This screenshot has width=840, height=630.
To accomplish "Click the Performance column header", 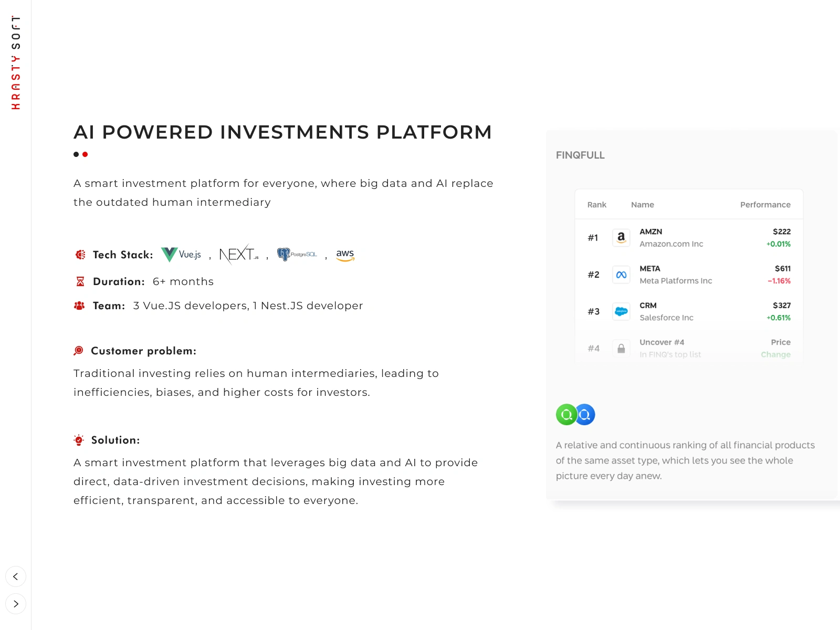I will coord(765,205).
